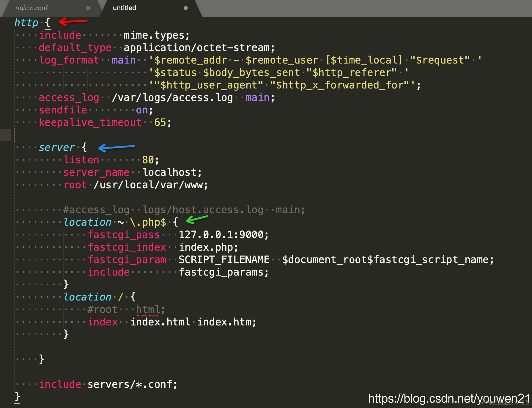Click '$body_bytes_sent' variable text
This screenshot has height=408, width=532.
click(251, 73)
